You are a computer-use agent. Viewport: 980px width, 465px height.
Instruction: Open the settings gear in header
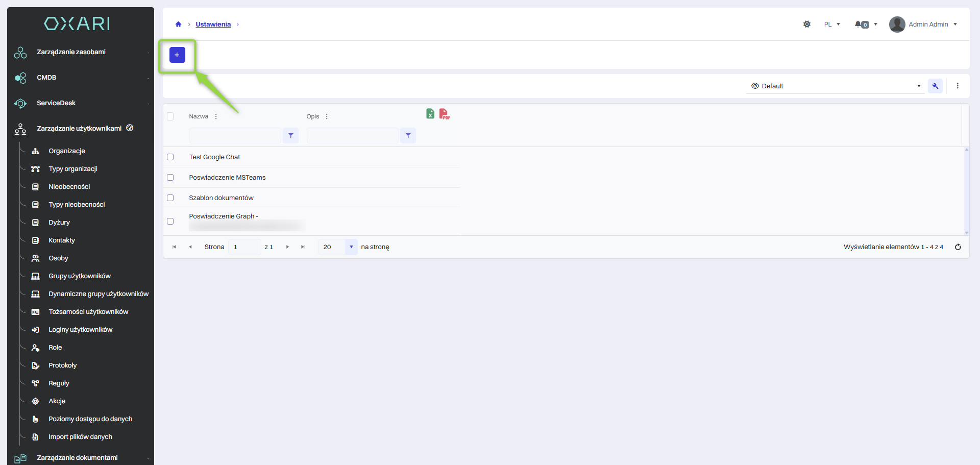point(806,25)
